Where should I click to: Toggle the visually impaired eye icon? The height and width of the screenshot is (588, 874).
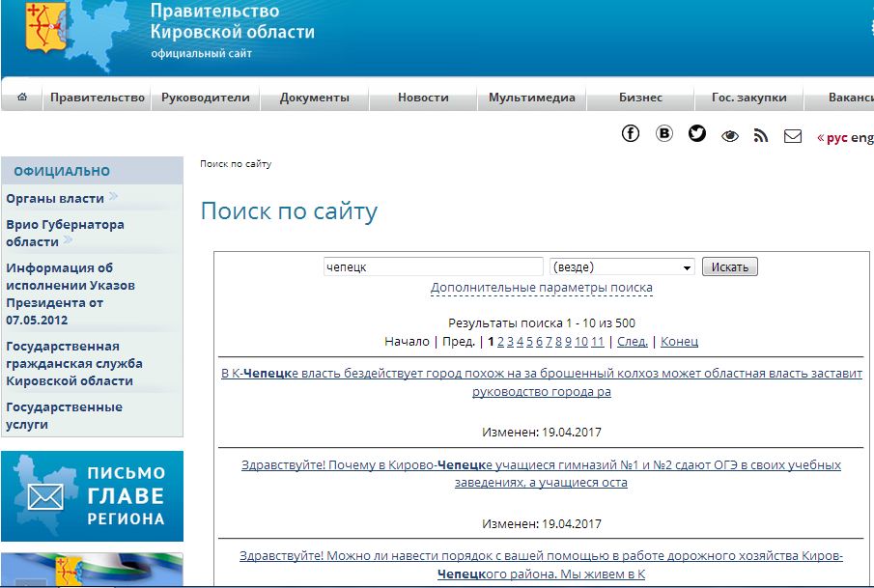tap(730, 136)
